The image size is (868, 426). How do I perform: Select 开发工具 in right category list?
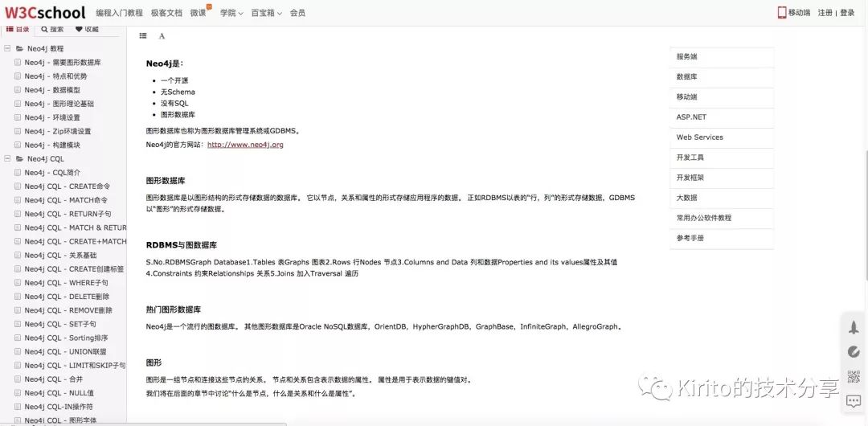pos(721,158)
